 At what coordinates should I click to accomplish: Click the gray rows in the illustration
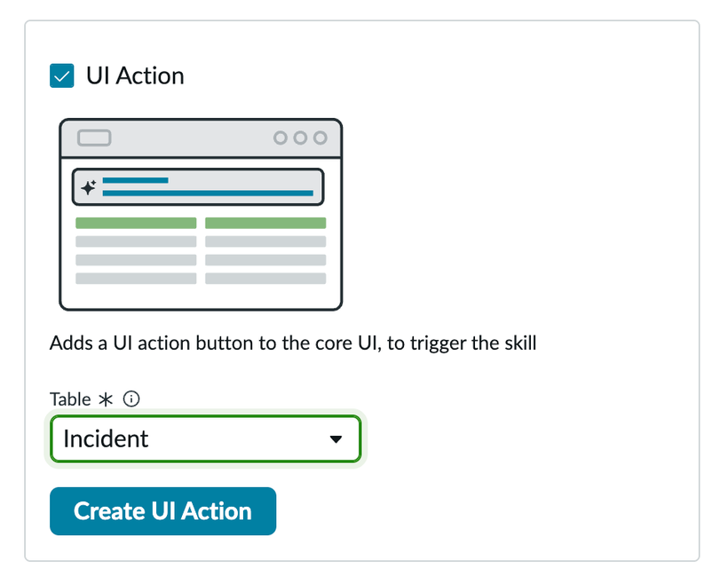(201, 260)
